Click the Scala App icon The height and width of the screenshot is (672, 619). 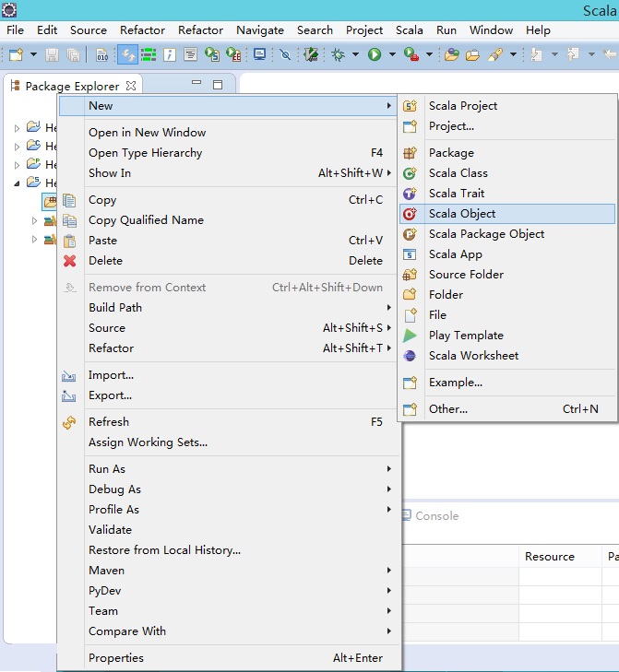click(x=410, y=254)
